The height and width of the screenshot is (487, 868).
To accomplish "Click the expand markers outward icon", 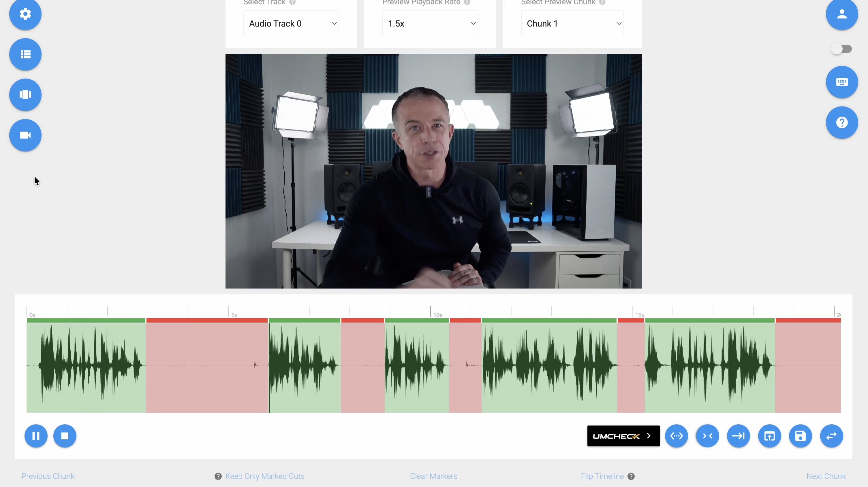I will coord(677,436).
